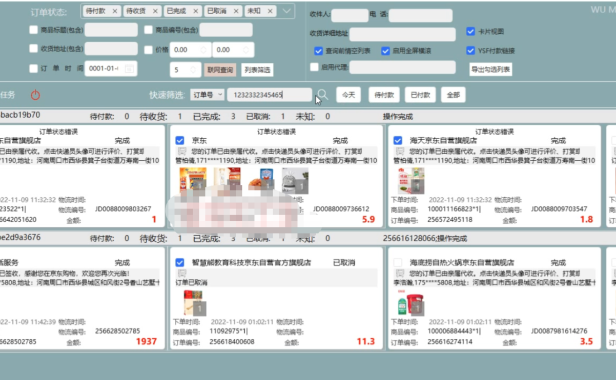Enable 收货地址(包含) checkbox

[x=33, y=48]
